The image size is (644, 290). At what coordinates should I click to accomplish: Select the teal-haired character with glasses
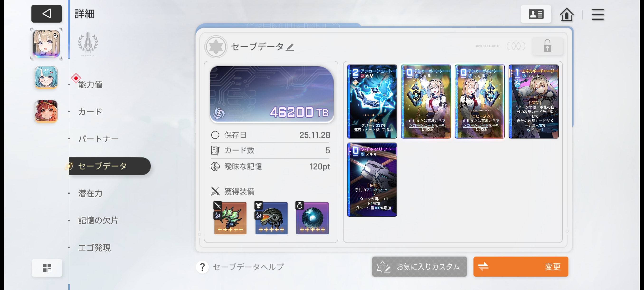tap(46, 77)
